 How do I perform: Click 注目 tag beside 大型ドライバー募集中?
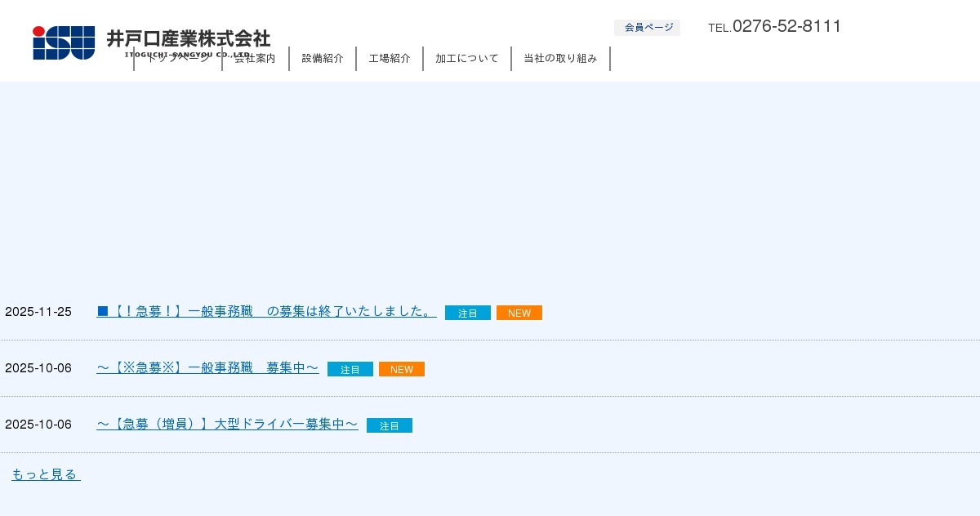point(390,425)
